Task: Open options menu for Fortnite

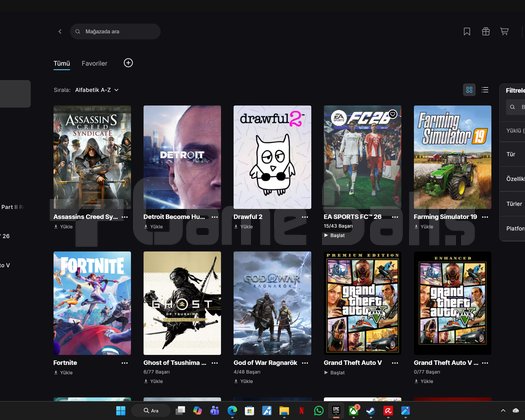Action: click(125, 363)
